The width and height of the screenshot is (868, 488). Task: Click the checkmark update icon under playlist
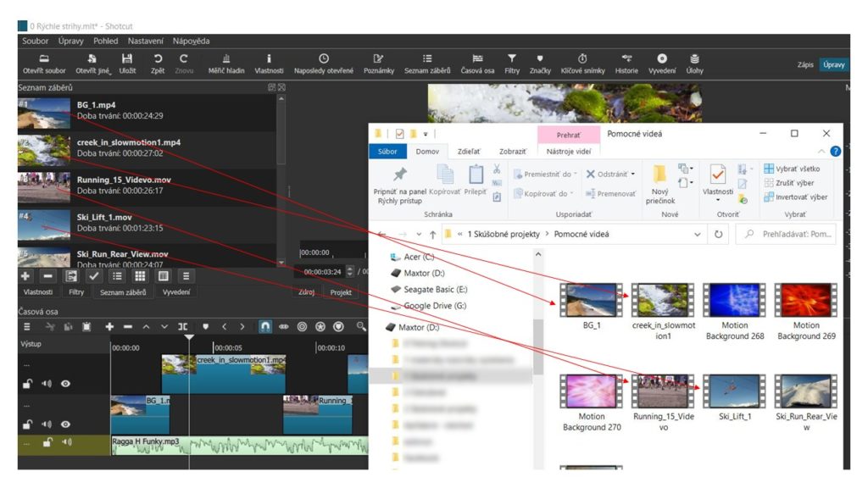[94, 275]
